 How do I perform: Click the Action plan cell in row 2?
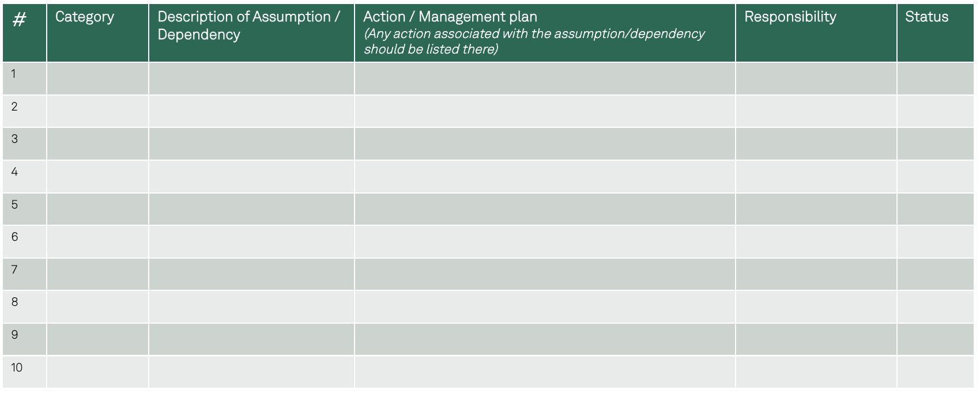click(544, 111)
